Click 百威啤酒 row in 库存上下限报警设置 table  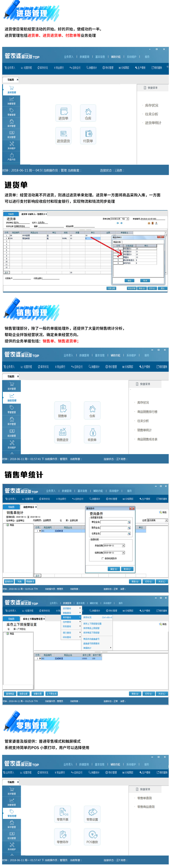(x=68, y=658)
